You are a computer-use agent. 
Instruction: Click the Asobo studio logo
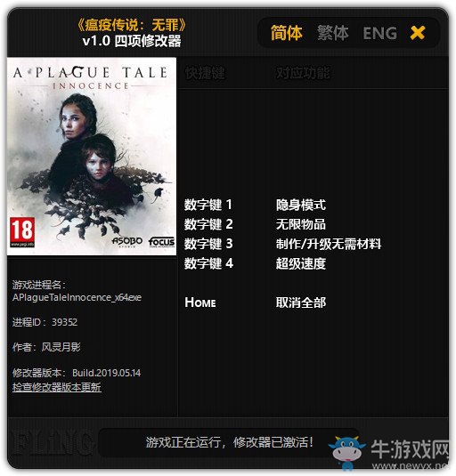127,242
